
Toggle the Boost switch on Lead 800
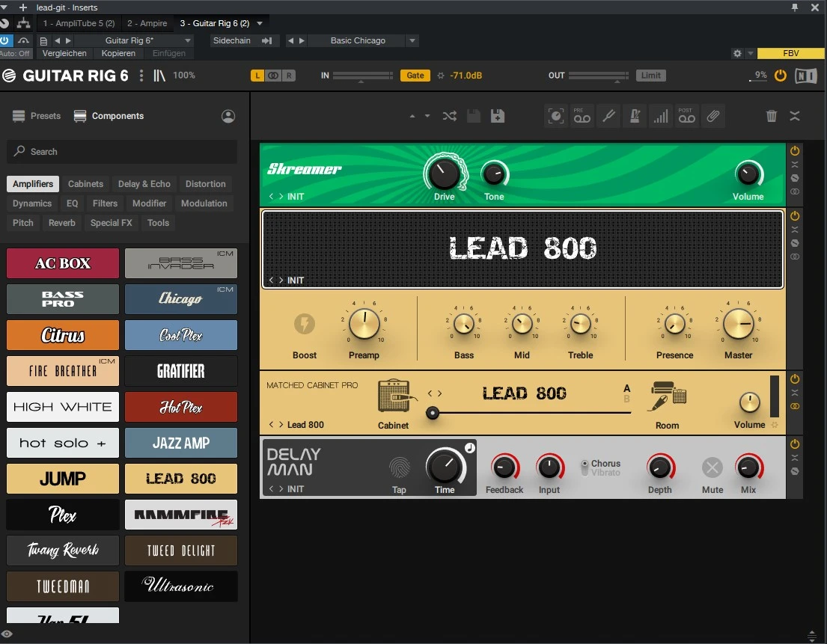[x=305, y=324]
